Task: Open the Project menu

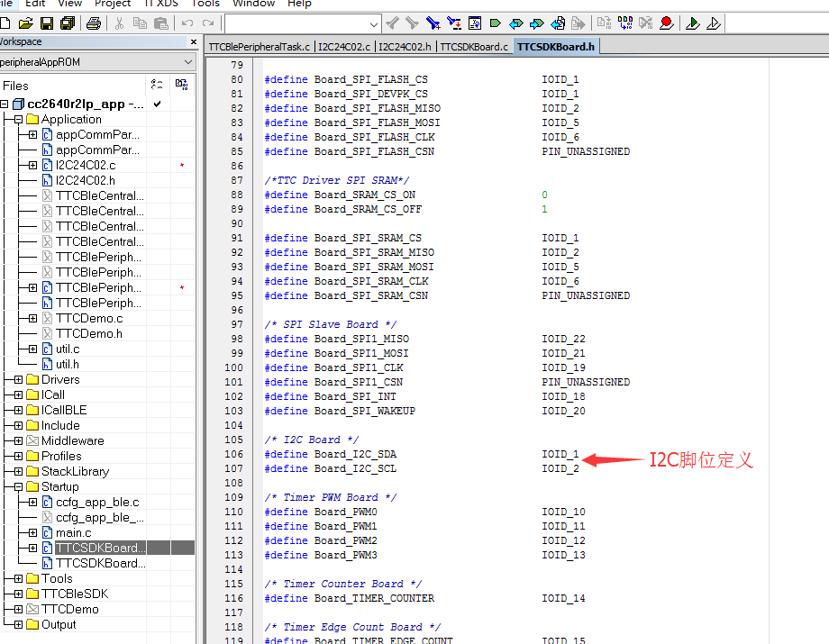Action: (112, 4)
